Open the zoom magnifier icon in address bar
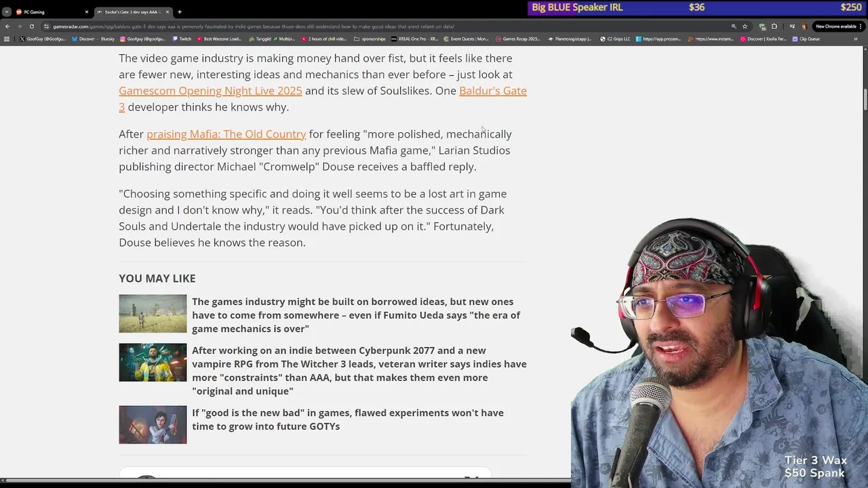Viewport: 868px width, 488px height. 733,26
